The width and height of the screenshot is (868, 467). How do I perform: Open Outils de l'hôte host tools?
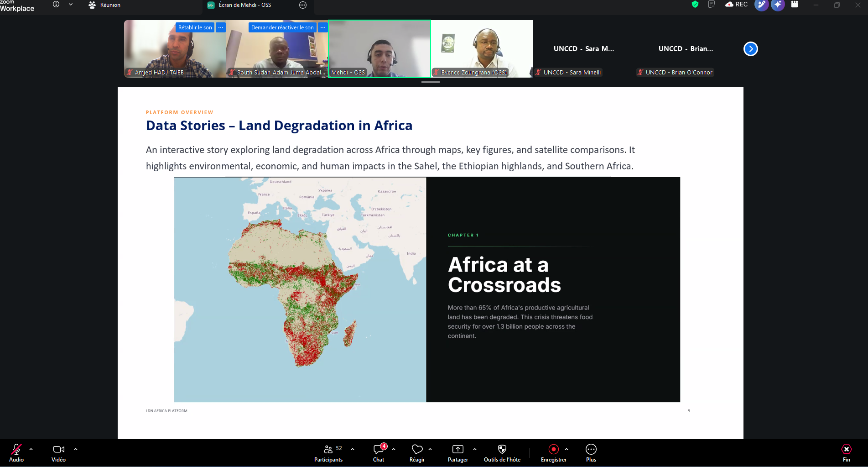(x=502, y=453)
